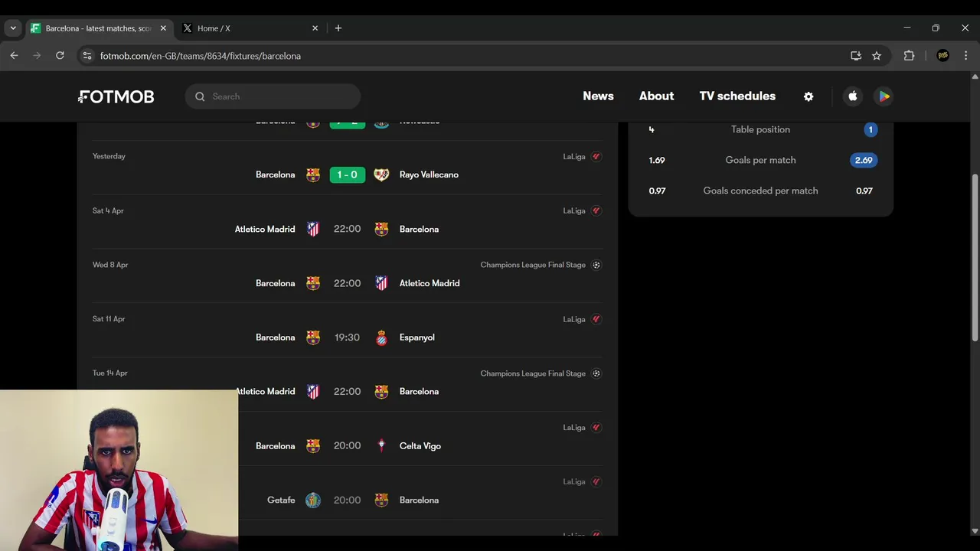Open the 1 - 0 score against Rayo Vallecano

(x=347, y=174)
